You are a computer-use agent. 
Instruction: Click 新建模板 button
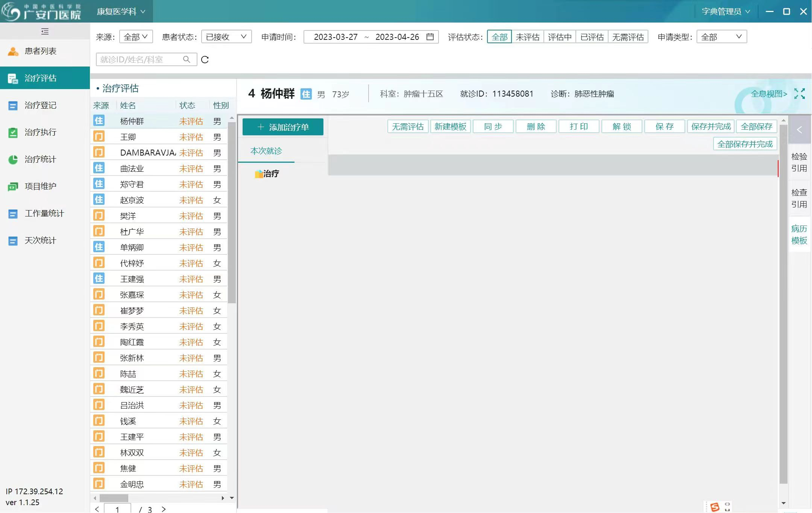click(451, 127)
